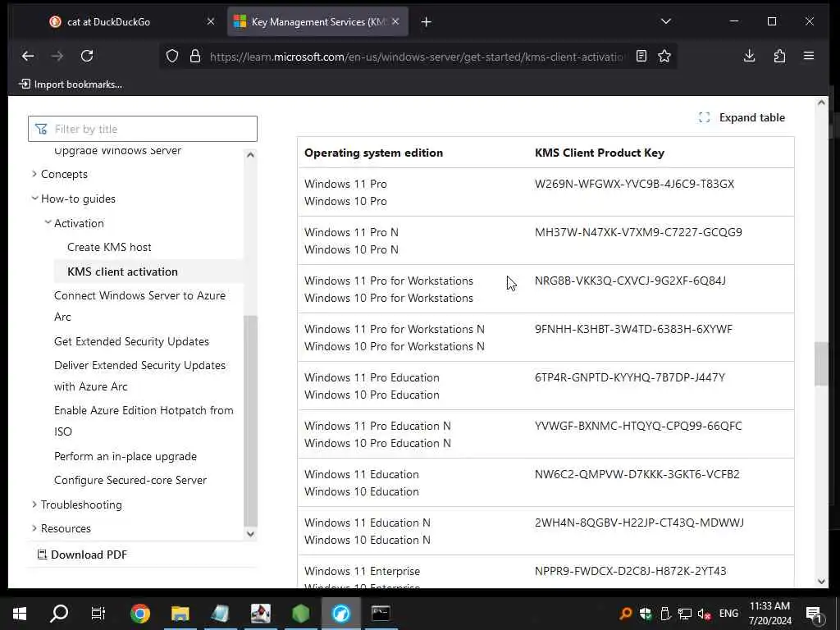This screenshot has height=630, width=840.
Task: Click page scrollbar up arrow
Action: pos(821,103)
